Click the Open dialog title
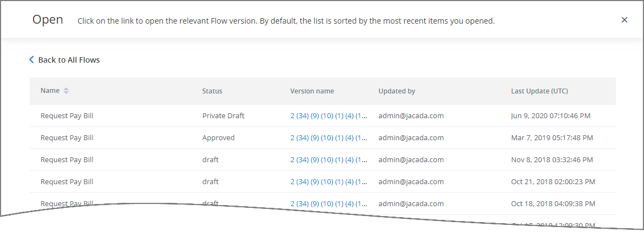This screenshot has height=232, width=644. (48, 20)
